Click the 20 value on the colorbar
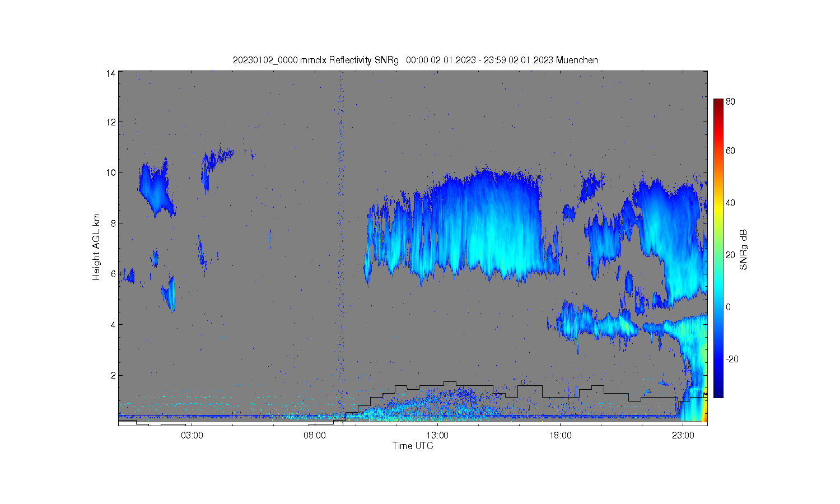Screen dimensions: 840x504 tap(731, 255)
